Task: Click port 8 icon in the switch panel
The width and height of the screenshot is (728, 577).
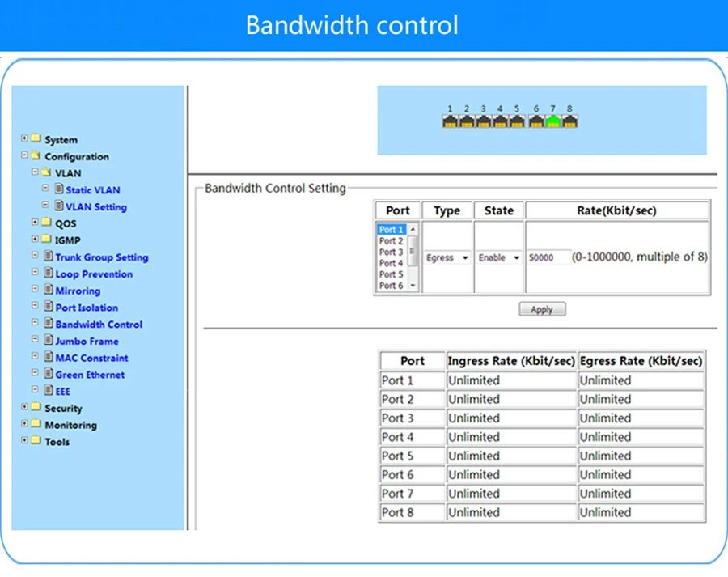Action: click(569, 121)
